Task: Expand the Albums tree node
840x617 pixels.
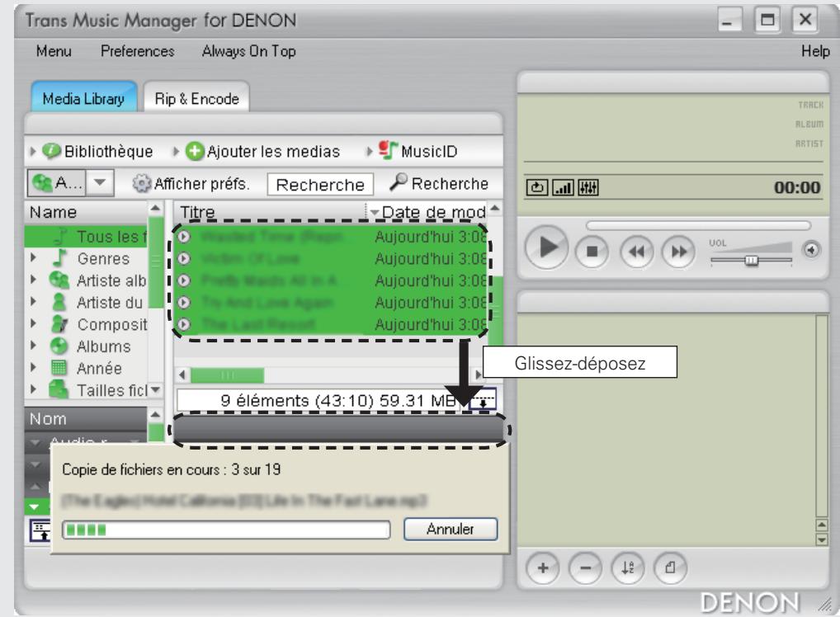Action: (33, 346)
